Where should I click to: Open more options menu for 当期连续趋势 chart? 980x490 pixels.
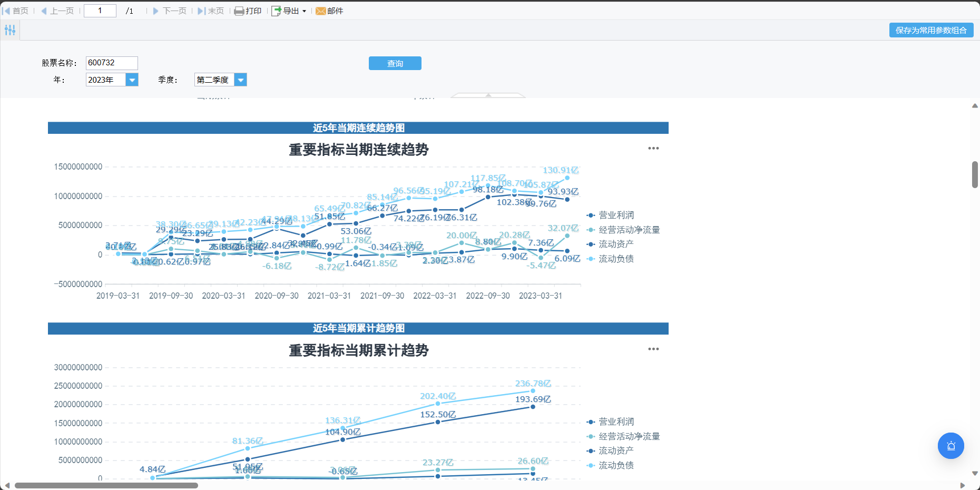coord(653,148)
